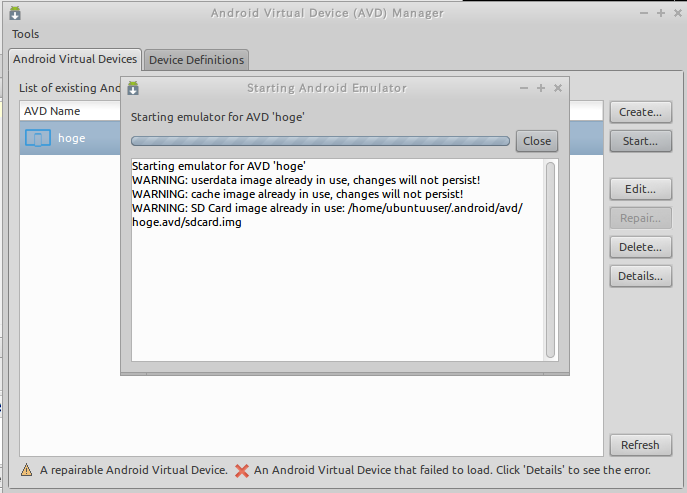Click the emulator startup progress bar
The height and width of the screenshot is (493, 687).
(320, 141)
